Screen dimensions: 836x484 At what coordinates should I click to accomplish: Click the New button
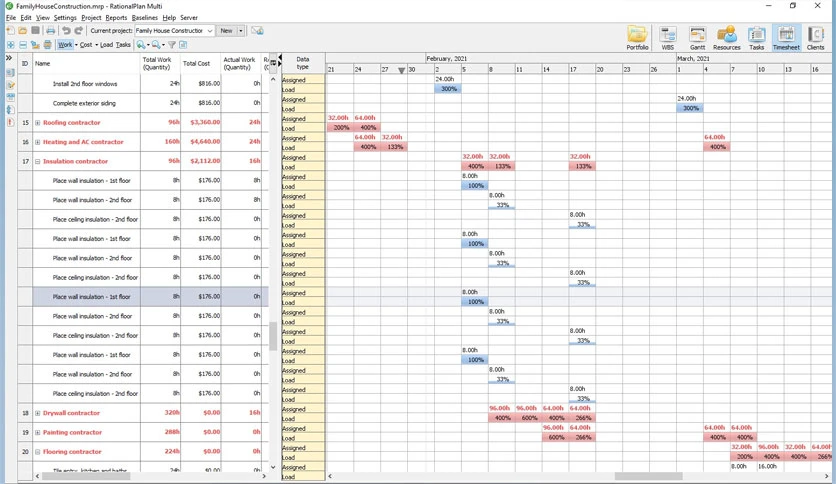(227, 30)
